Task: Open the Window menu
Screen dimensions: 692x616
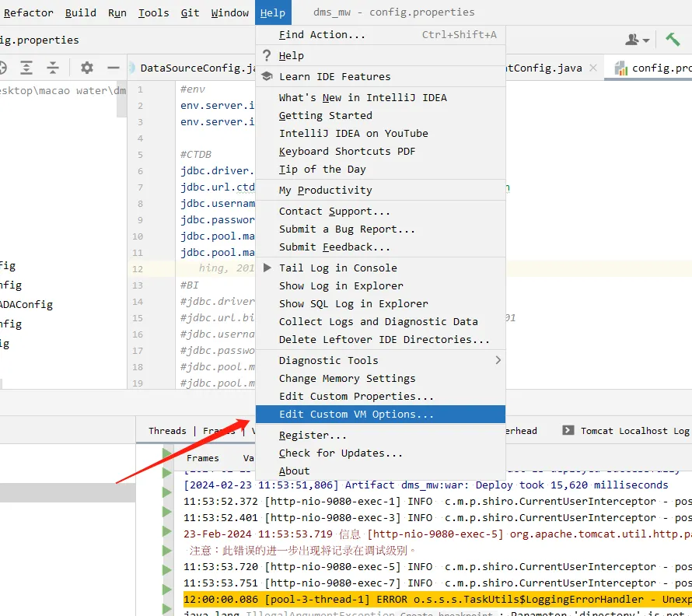Action: tap(229, 12)
